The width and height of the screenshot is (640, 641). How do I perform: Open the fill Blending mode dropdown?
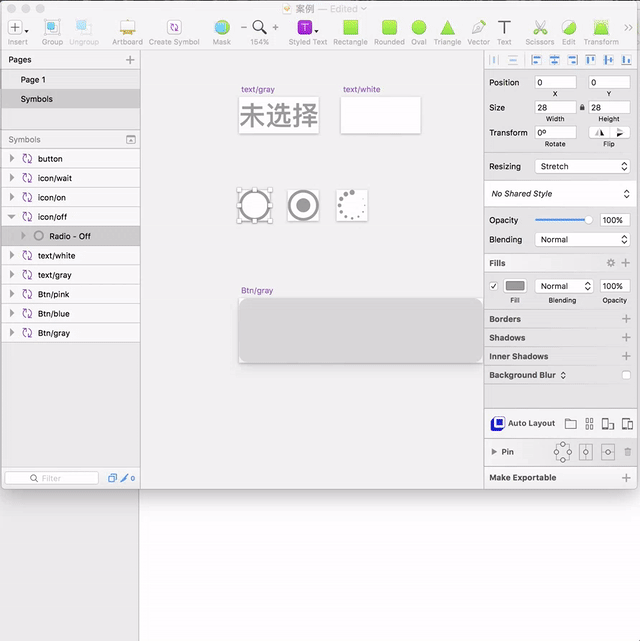coord(564,286)
